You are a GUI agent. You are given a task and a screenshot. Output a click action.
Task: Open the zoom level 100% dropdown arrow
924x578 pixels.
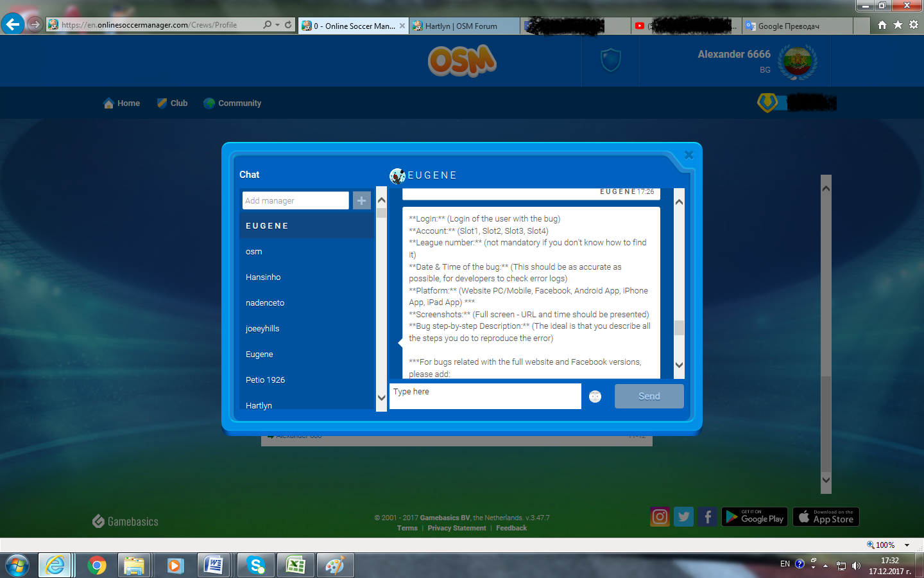tap(907, 545)
